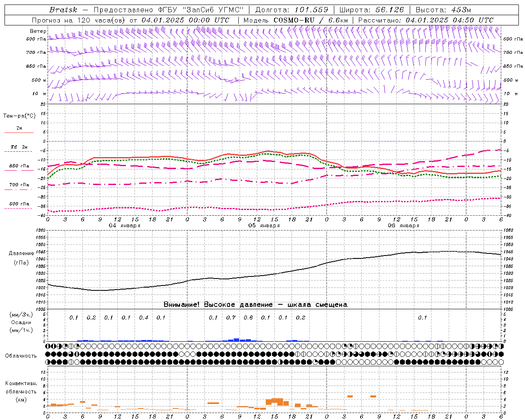Click the 1005 value on left pressure axis
This screenshot has height=420, width=525.
[x=40, y=309]
